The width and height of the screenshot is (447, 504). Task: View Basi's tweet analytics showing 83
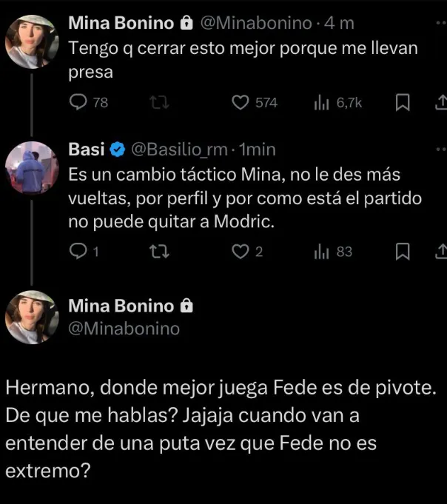tap(321, 252)
